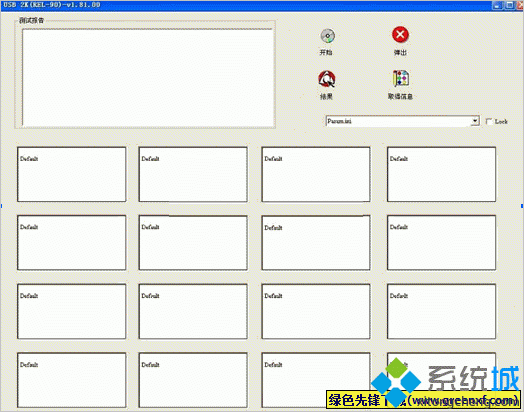Select the fourth Default slot in top row

coord(441,174)
